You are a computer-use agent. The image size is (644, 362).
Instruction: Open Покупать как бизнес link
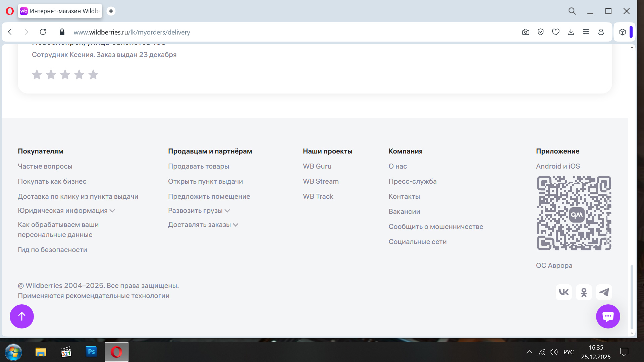click(52, 181)
